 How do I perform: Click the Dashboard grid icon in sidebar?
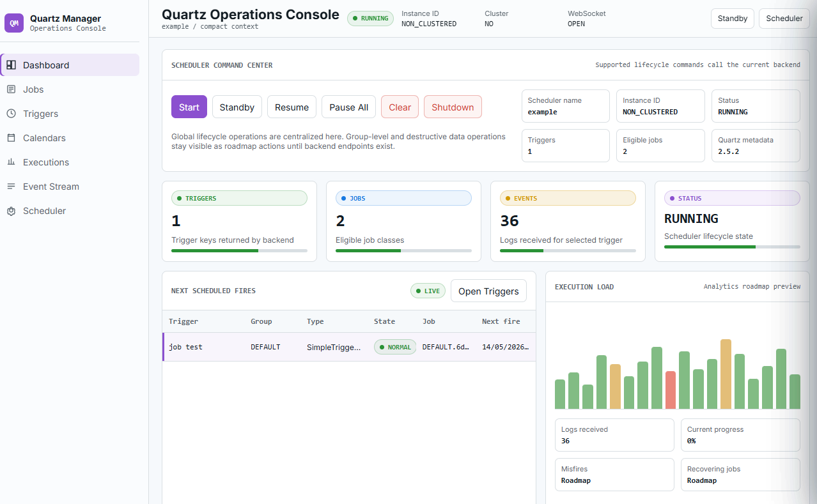(x=11, y=65)
